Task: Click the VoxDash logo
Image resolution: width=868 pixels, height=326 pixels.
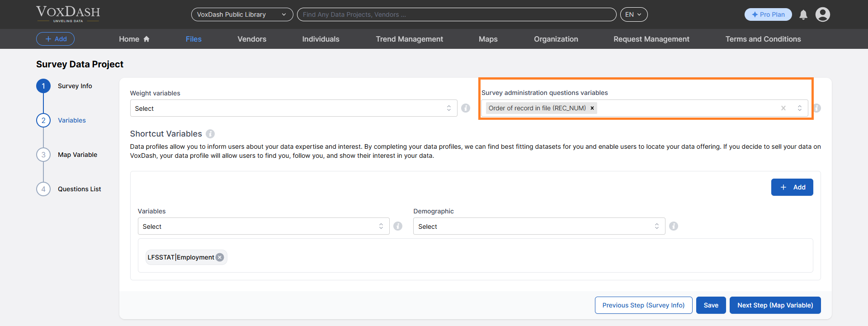Action: click(68, 14)
